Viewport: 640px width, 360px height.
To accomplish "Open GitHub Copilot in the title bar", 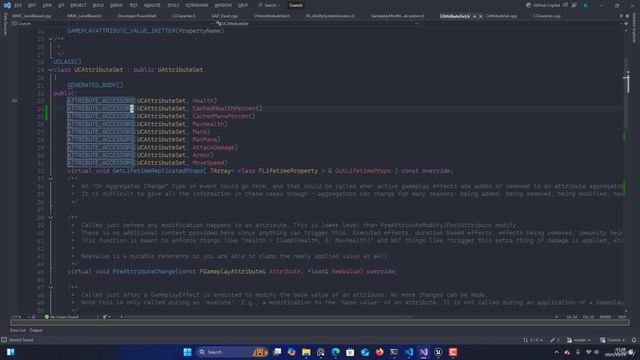I will (x=543, y=5).
